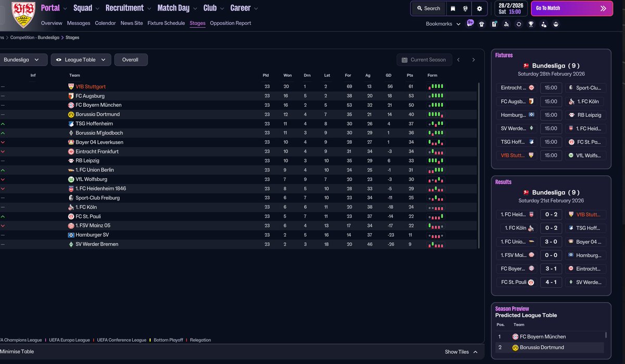The image size is (625, 364).
Task: Click the SV Werder Bremen crest in table
Action: 71,244
